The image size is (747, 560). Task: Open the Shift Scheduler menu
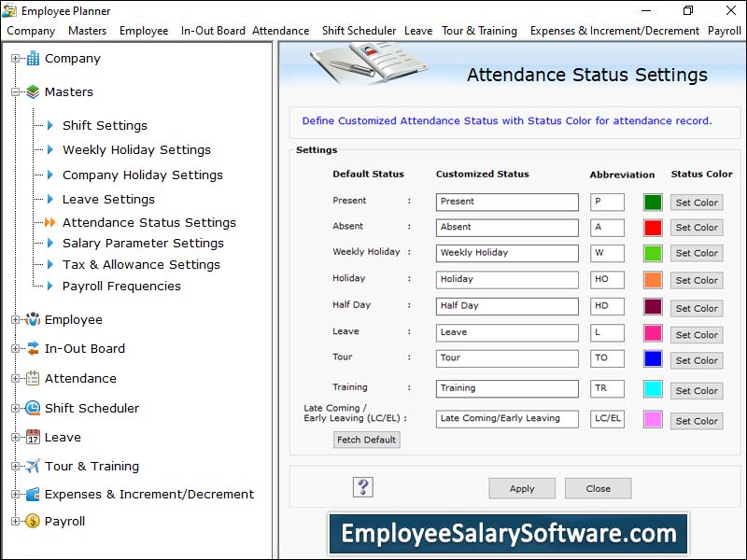(x=359, y=31)
